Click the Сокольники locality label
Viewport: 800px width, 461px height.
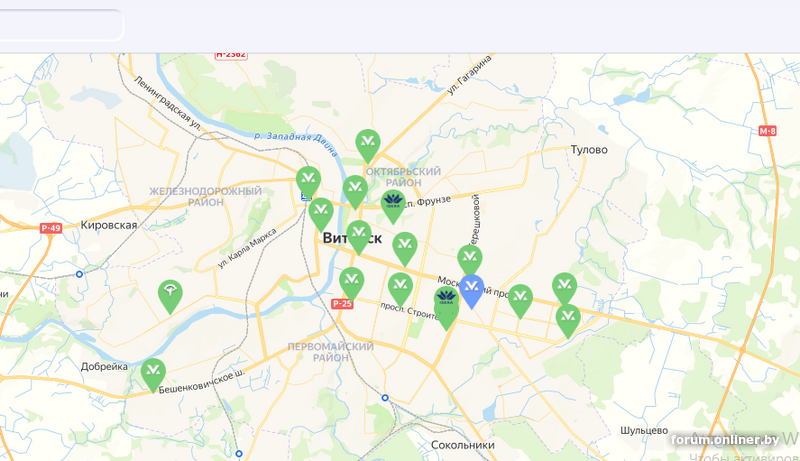coord(463,445)
